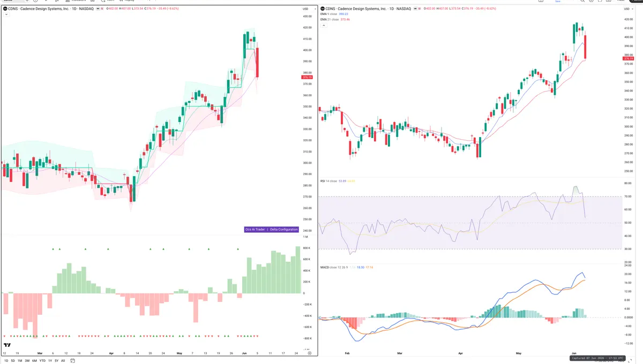Viewport: 643px width, 364px height.
Task: Collapse the left chart legend chevron
Action: [x=6, y=14]
